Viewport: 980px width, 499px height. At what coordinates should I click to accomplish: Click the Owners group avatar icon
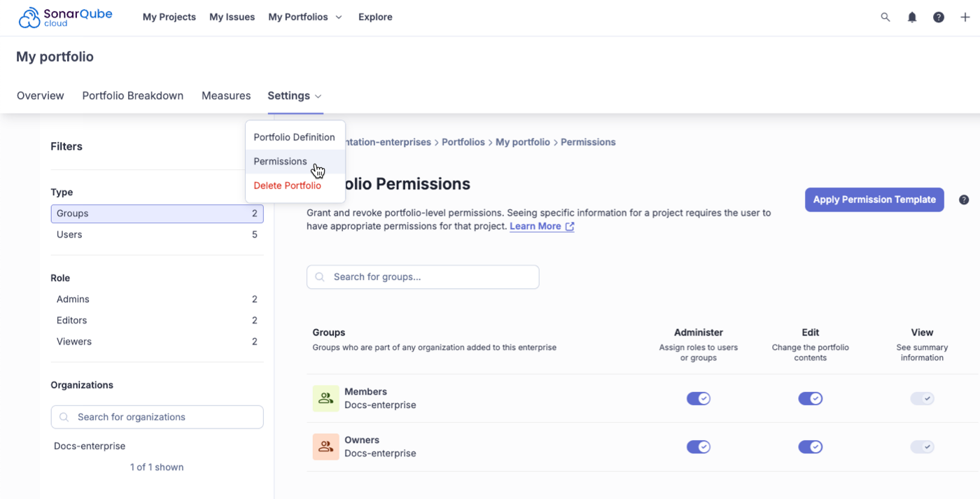pyautogui.click(x=325, y=446)
